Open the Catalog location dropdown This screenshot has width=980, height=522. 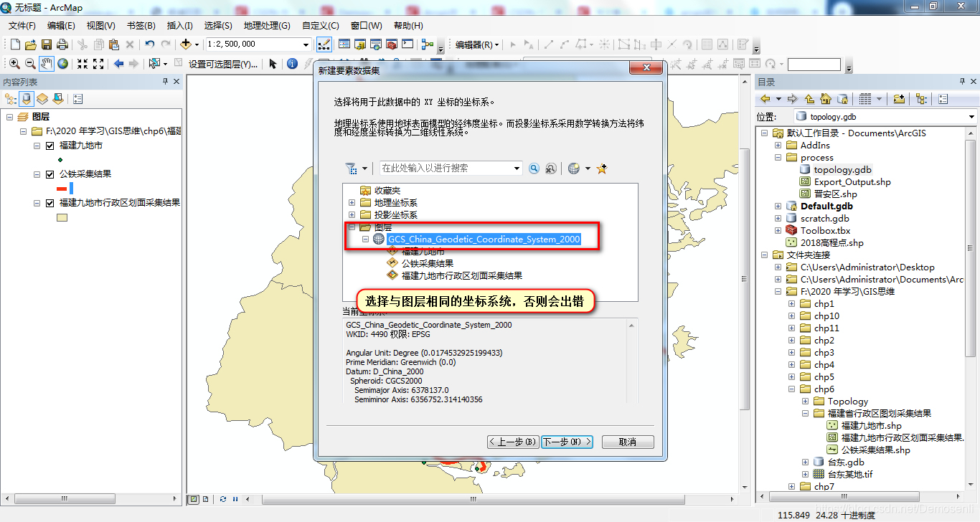click(972, 116)
